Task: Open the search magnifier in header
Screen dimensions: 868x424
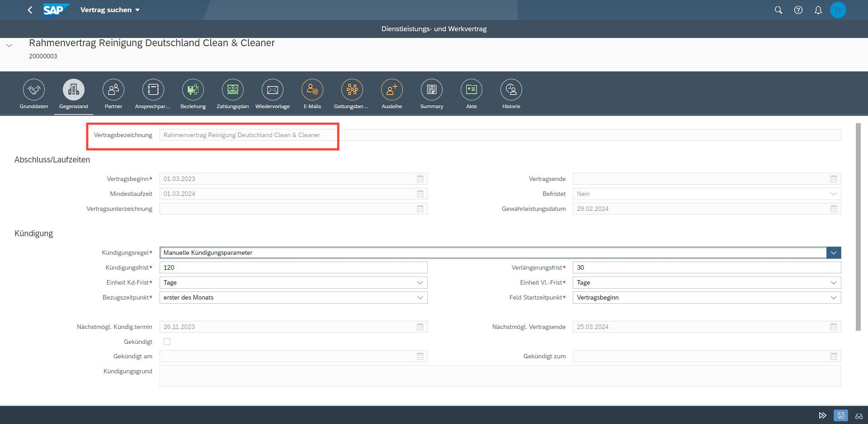Action: 778,10
